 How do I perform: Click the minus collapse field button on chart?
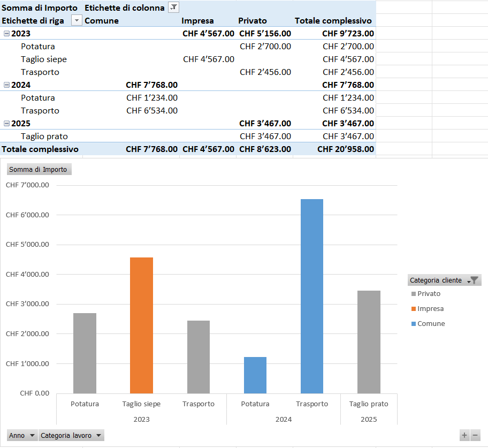coord(475,436)
